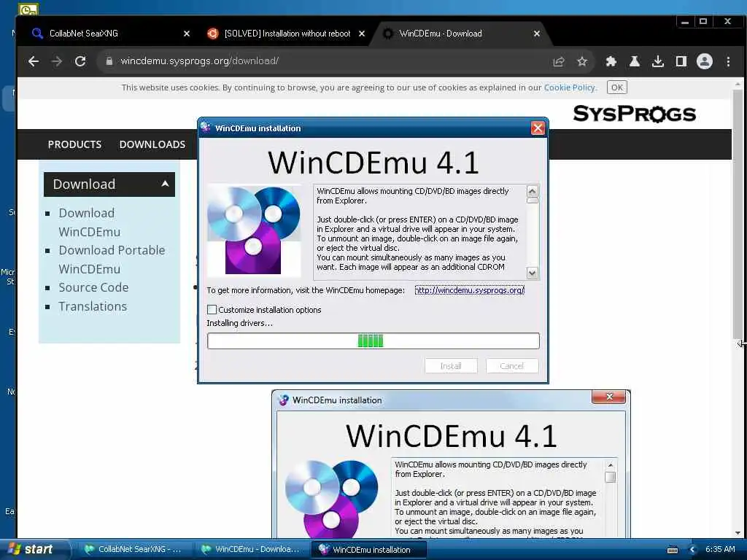Close the WinCDEmu installation dialog

[538, 128]
